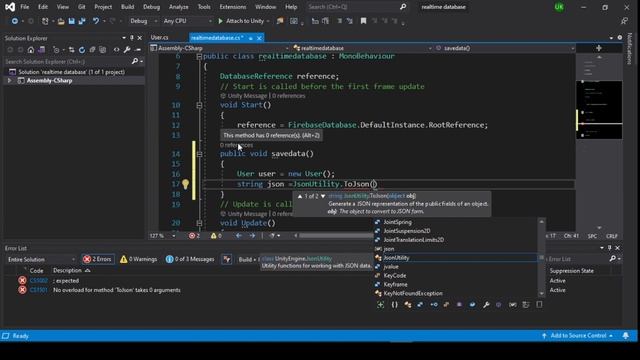Click Error List search magnifier icon
The image size is (640, 360).
[x=613, y=259]
